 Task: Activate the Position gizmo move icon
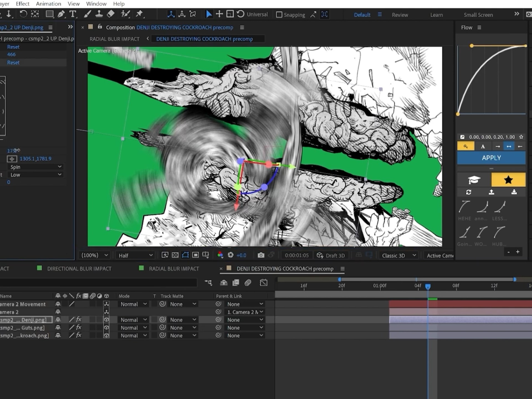click(x=219, y=14)
